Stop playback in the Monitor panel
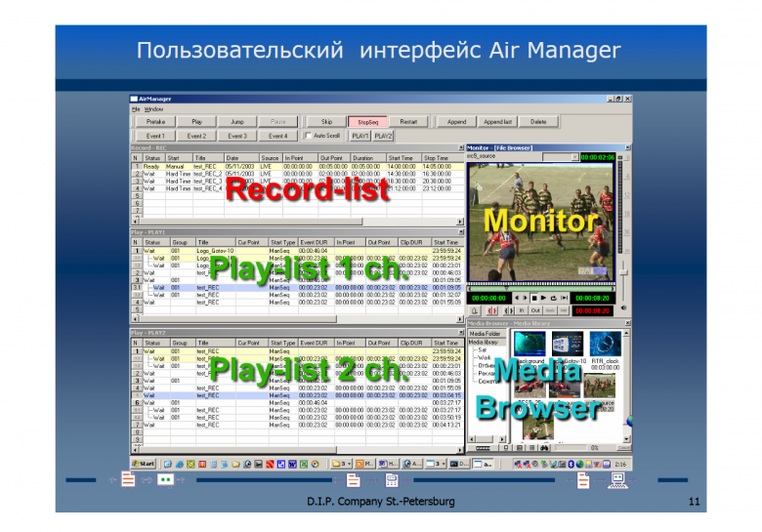The height and width of the screenshot is (532, 762). 534,298
